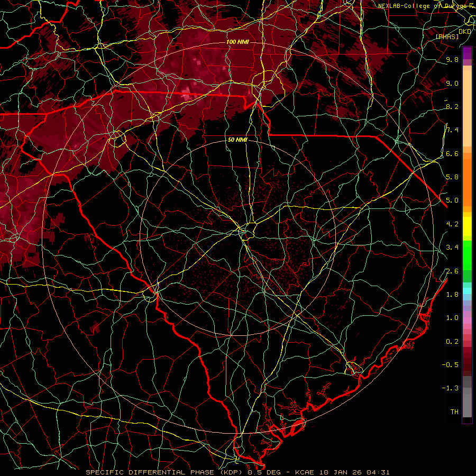
Task: Click the pink swatch beside 1.0
Action: [467, 321]
